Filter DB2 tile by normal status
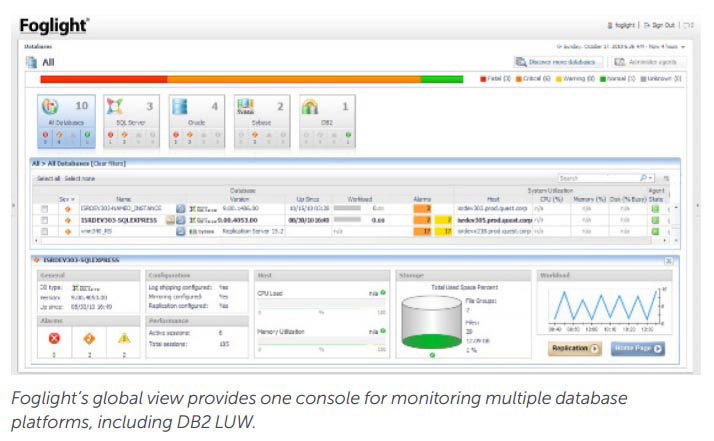This screenshot has height=441, width=714. tap(348, 135)
